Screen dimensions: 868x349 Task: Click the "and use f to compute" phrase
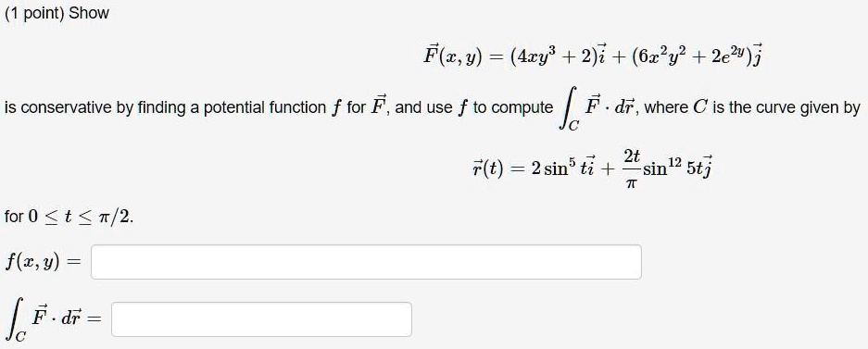[473, 107]
